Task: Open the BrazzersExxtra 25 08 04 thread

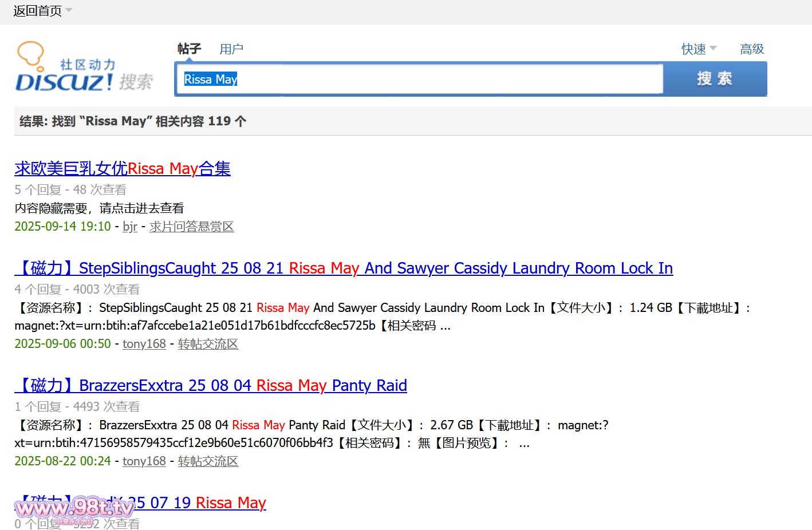Action: 211,385
